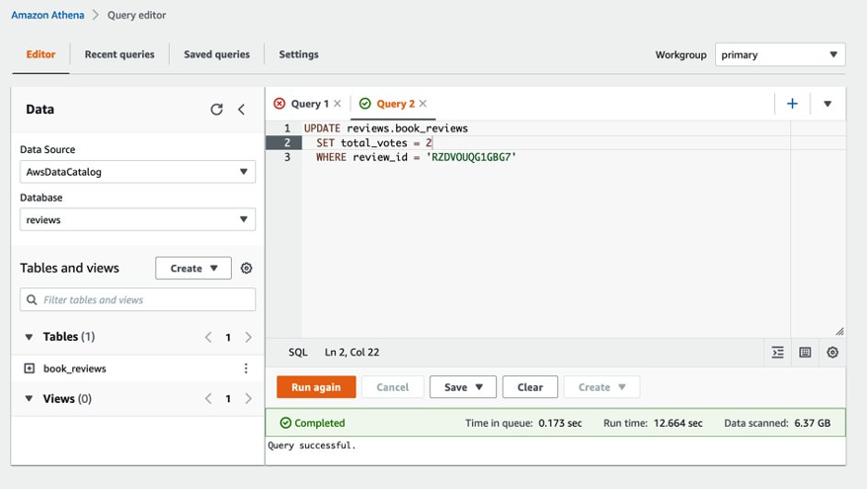Refresh the Data panel
Viewport: 868px width, 489px height.
216,109
